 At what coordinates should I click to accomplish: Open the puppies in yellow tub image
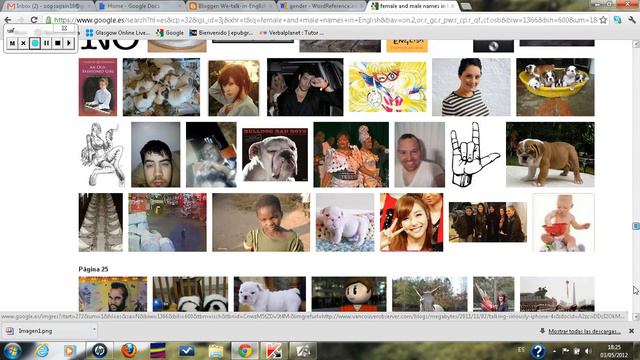click(555, 87)
